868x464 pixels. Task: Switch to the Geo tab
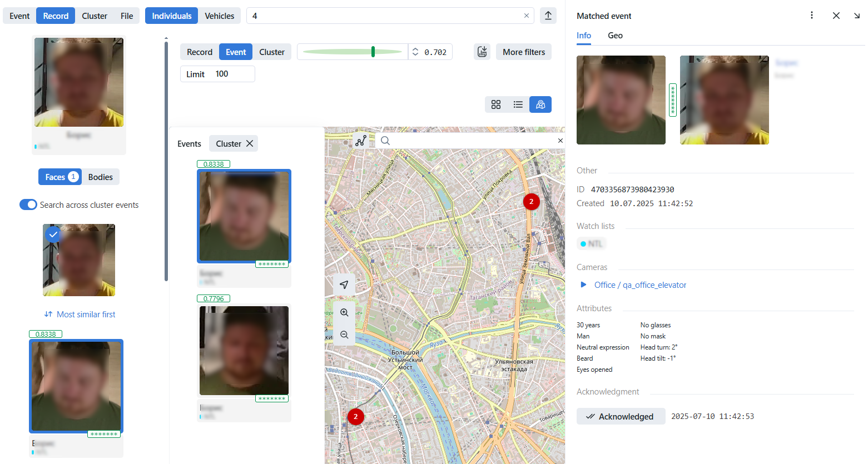click(614, 35)
